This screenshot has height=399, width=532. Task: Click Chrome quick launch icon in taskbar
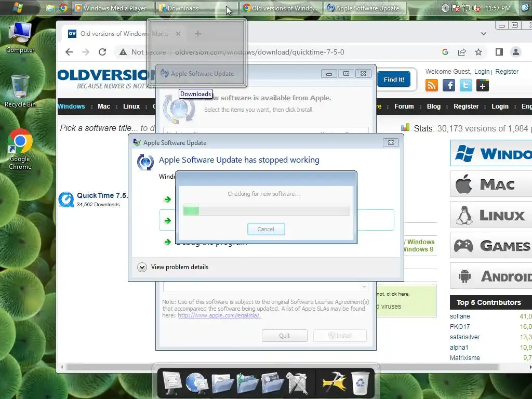click(63, 8)
